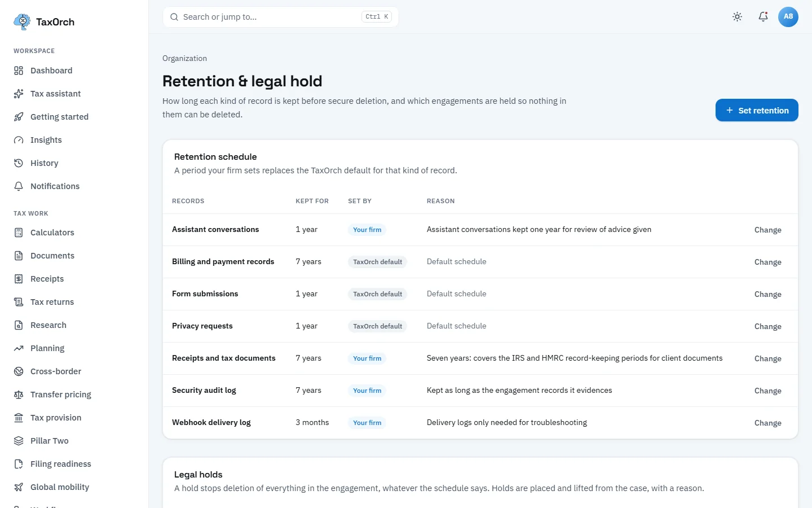Viewport: 812px width, 508px height.
Task: Open Filing readiness menu item
Action: click(74, 464)
